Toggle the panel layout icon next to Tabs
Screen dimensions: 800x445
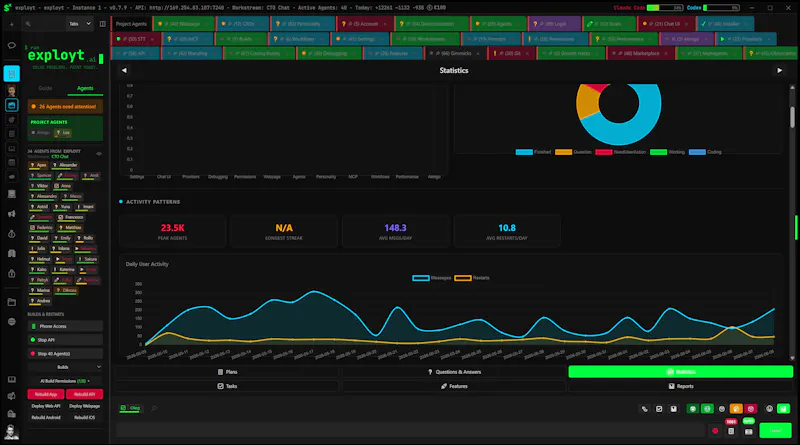click(x=103, y=24)
